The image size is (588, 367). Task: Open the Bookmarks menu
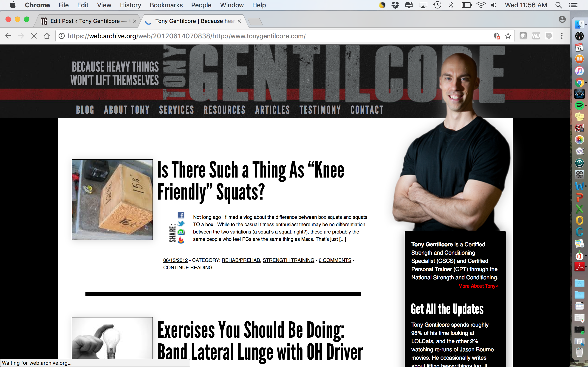click(x=166, y=5)
